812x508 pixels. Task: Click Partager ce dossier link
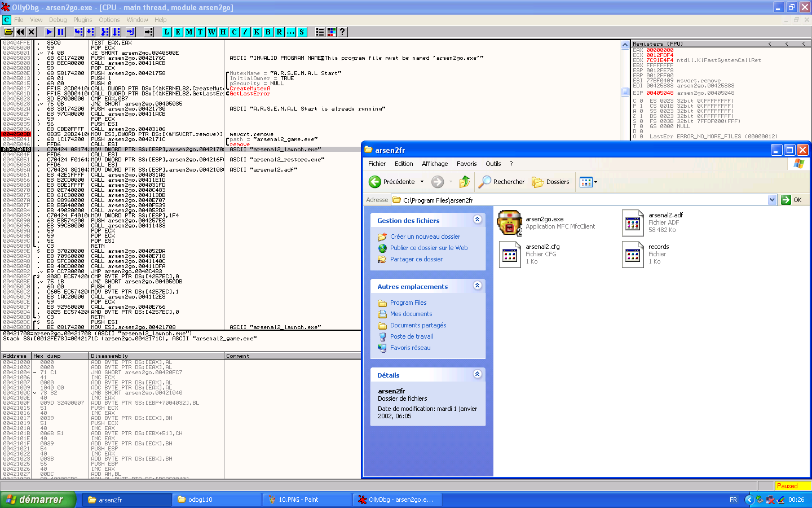[x=416, y=259]
